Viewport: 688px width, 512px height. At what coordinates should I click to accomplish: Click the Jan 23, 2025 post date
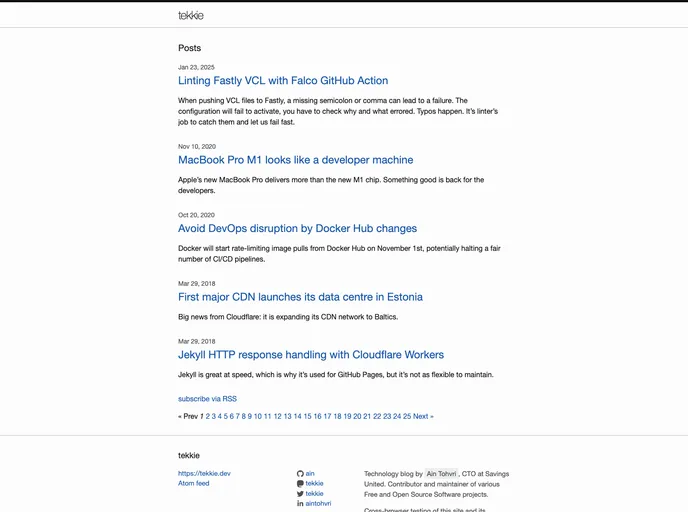pos(196,67)
